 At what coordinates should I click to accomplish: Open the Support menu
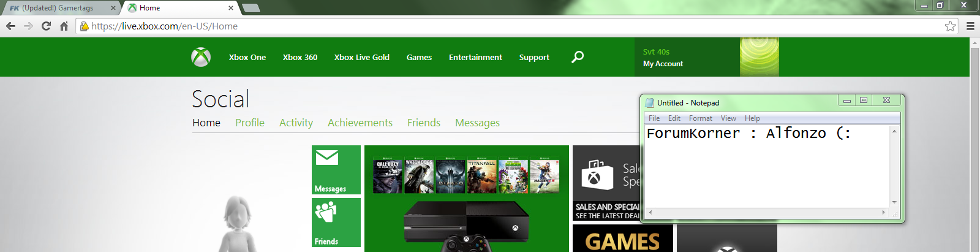[534, 57]
